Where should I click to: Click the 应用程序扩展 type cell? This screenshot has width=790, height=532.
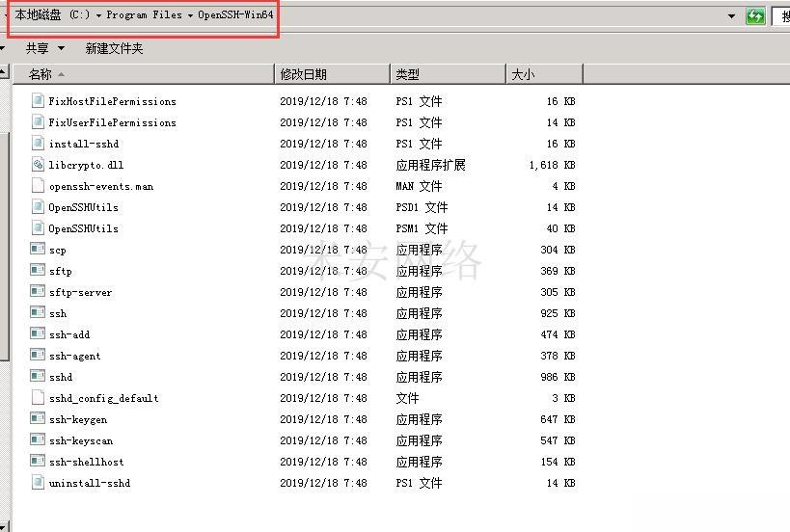click(431, 165)
